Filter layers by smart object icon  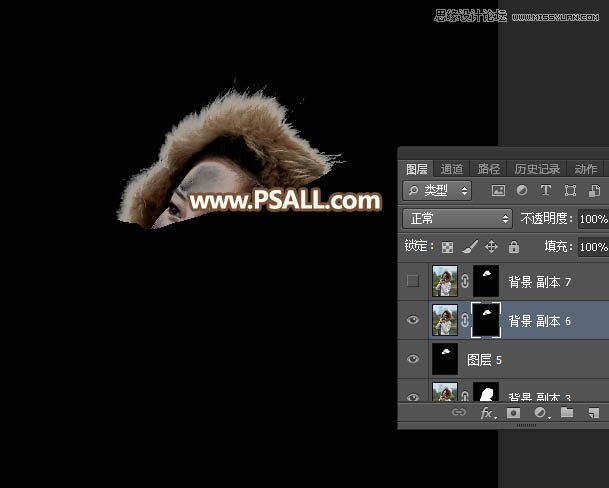pos(594,190)
